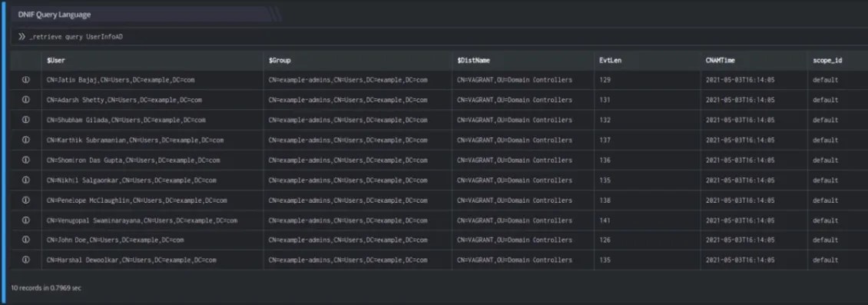Open info icon for John Doe row
868x305 pixels.
[25, 240]
